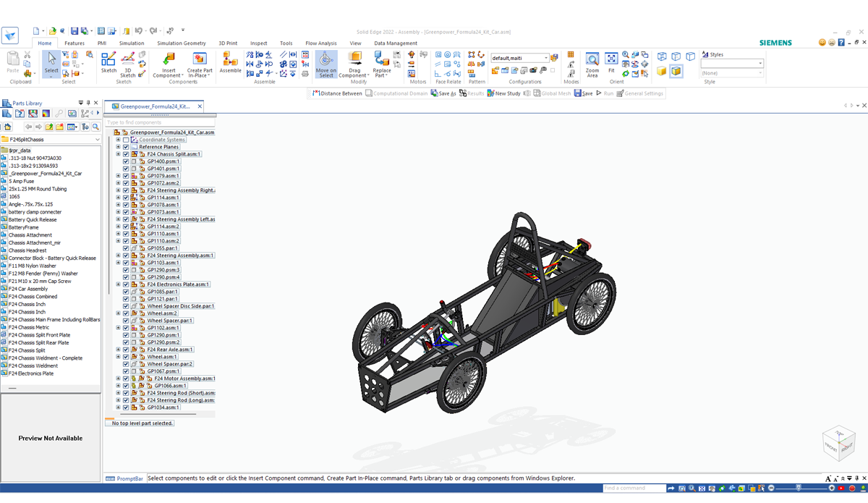Click Save As in the simulation bar
This screenshot has height=503, width=868.
coord(443,93)
